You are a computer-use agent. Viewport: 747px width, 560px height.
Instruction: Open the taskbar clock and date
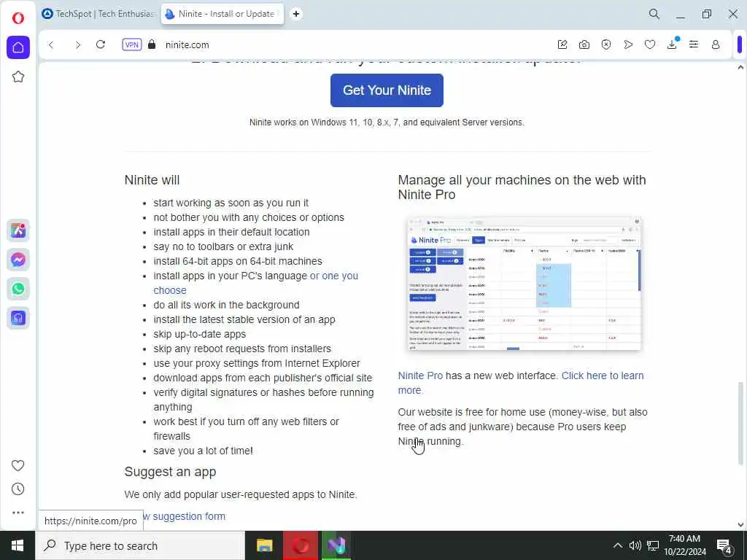coord(684,545)
